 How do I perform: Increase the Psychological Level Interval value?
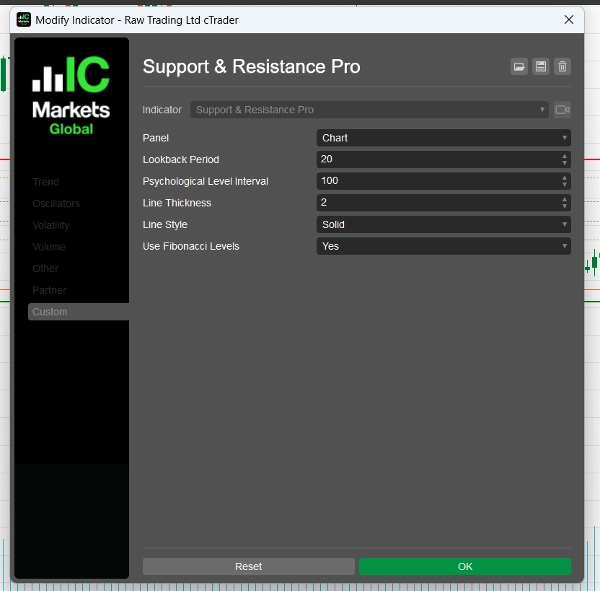564,178
